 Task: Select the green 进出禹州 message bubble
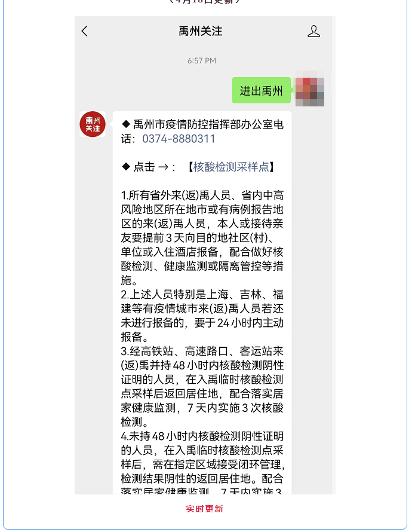tap(261, 91)
